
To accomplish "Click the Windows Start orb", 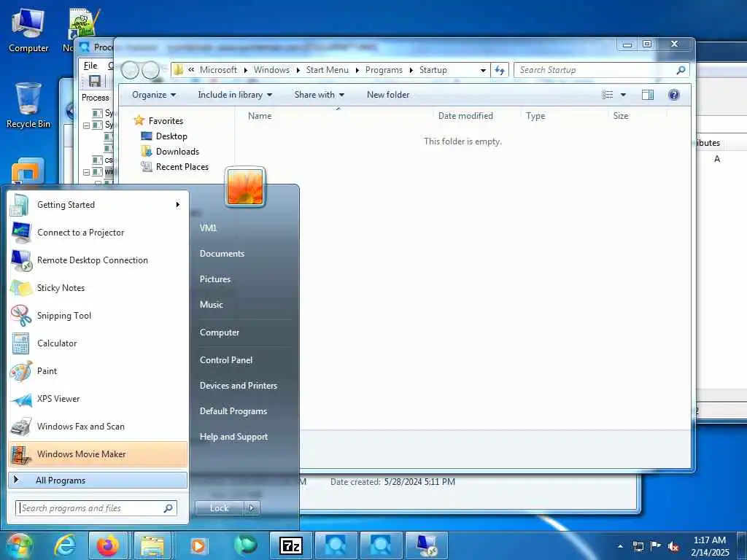I will [x=19, y=545].
